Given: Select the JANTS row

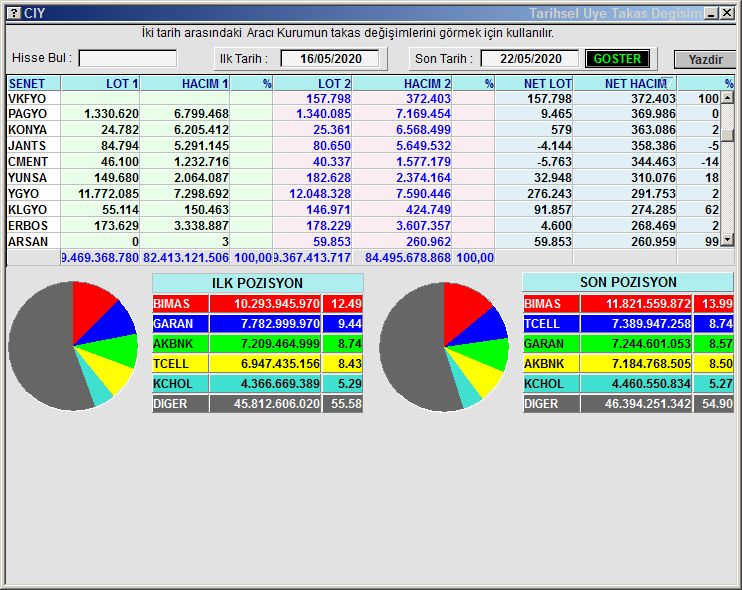Looking at the screenshot, I should point(363,146).
